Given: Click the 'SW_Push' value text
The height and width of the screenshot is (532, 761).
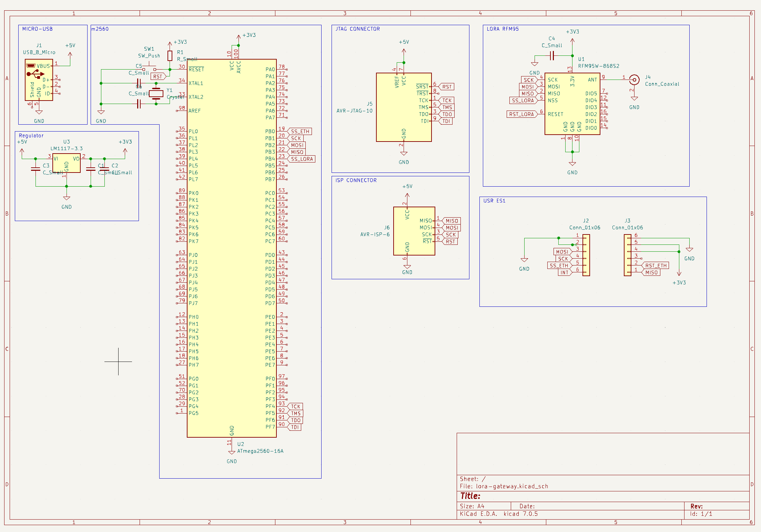Looking at the screenshot, I should point(149,56).
